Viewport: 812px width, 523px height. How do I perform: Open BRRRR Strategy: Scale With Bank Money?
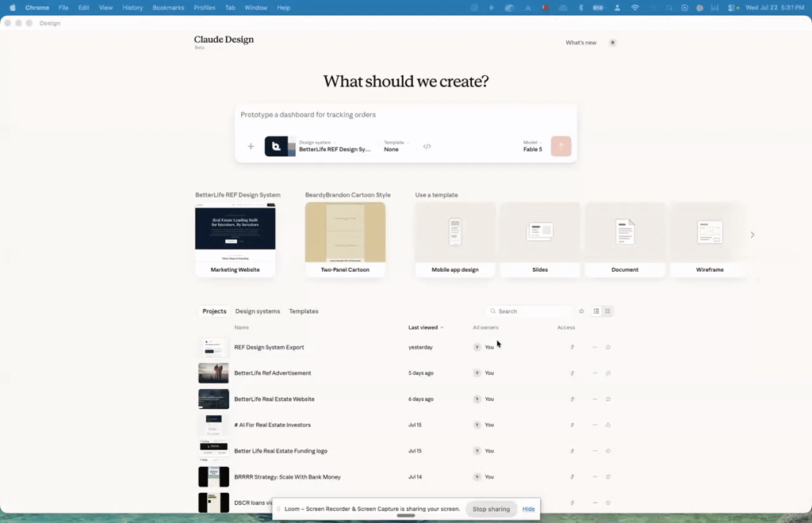[287, 476]
